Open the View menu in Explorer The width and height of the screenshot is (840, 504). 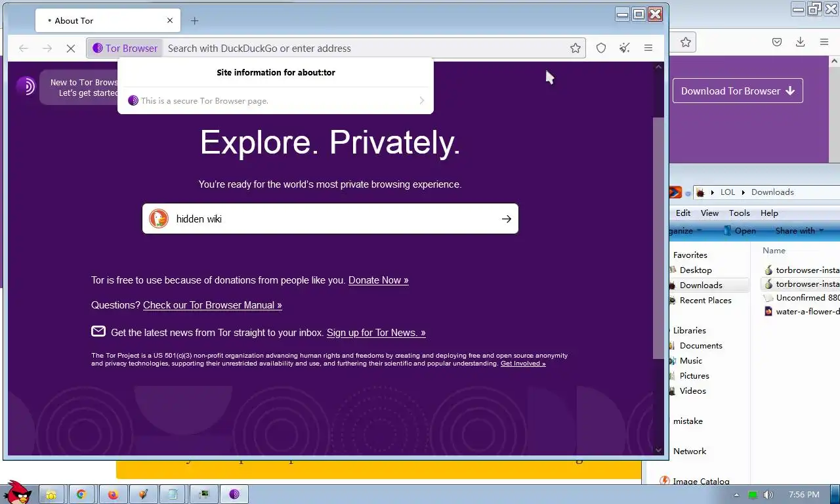click(x=709, y=213)
